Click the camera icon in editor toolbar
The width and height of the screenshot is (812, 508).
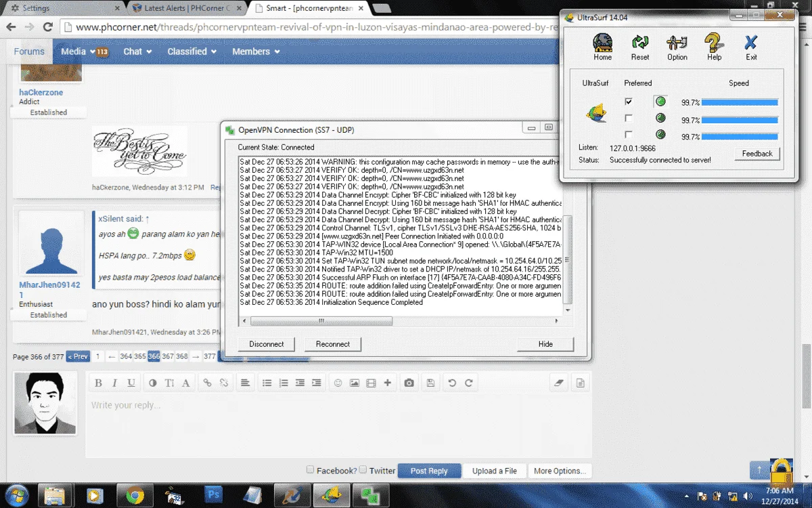click(x=409, y=383)
